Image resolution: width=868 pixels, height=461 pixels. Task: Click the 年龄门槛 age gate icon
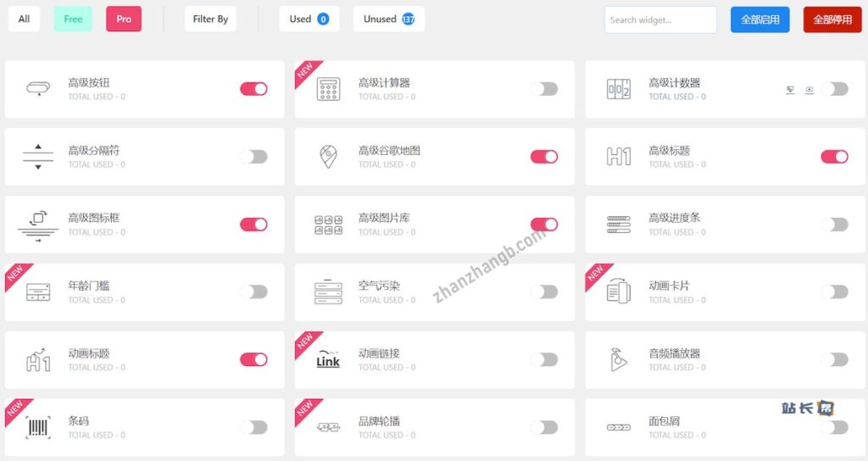click(x=38, y=292)
